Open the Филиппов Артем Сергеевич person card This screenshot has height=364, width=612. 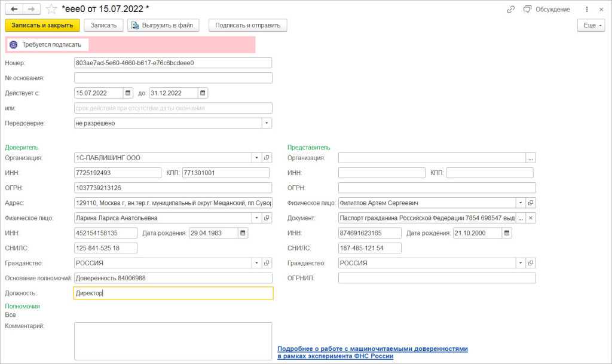[x=531, y=203]
